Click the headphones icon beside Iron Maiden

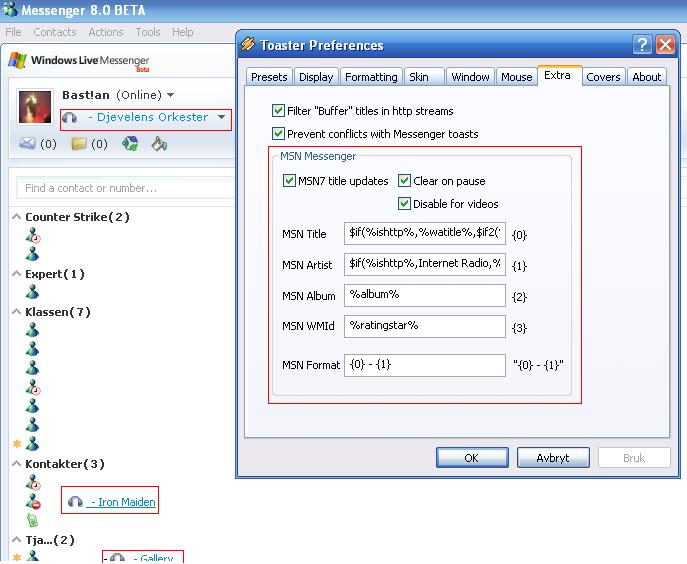(x=75, y=501)
